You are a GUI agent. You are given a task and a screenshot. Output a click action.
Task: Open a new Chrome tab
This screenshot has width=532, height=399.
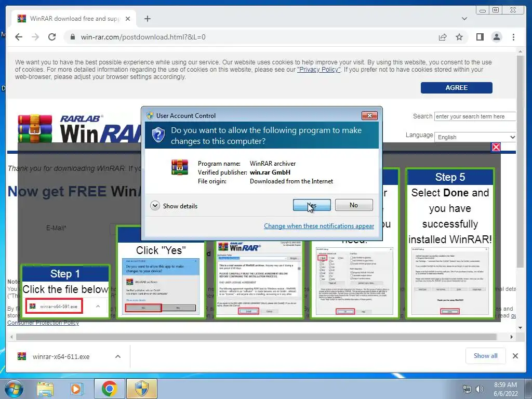147,19
